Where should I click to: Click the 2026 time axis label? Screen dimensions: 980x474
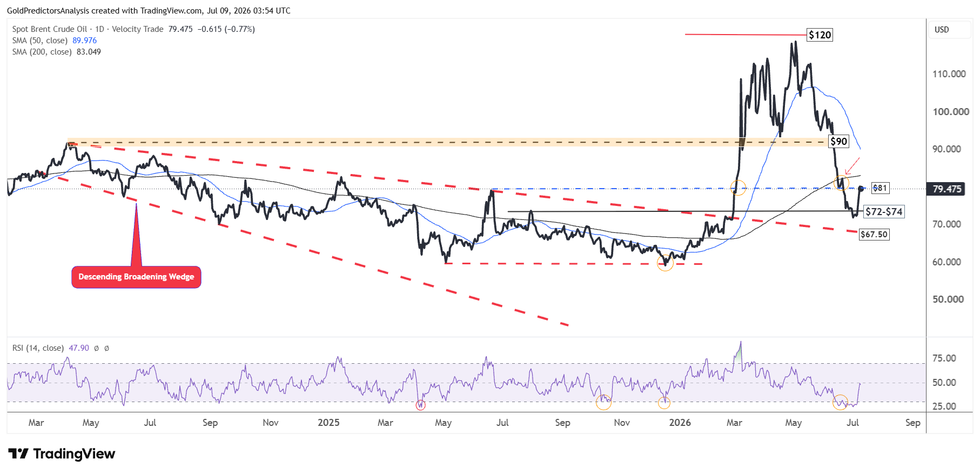680,423
